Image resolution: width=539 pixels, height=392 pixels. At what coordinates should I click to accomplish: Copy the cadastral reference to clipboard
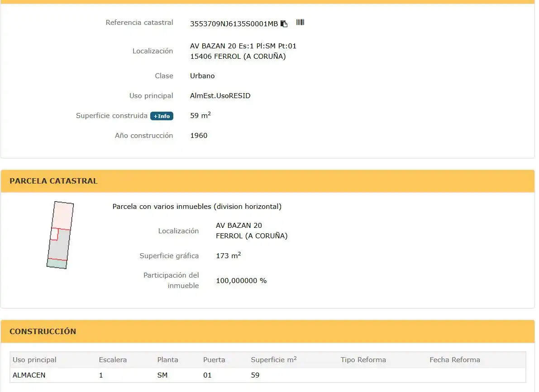pyautogui.click(x=284, y=24)
